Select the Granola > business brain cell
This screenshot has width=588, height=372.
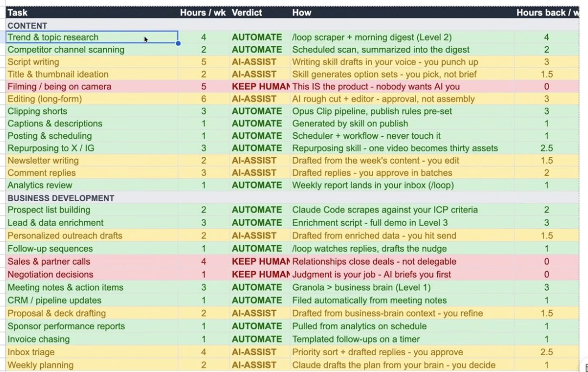pyautogui.click(x=402, y=287)
